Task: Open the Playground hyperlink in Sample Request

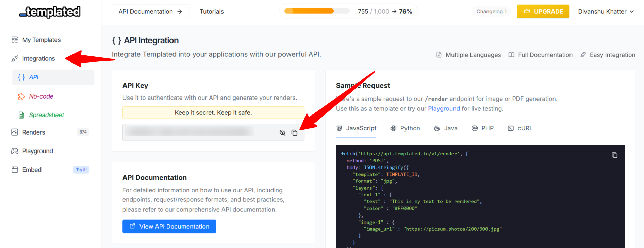Action: pyautogui.click(x=444, y=109)
